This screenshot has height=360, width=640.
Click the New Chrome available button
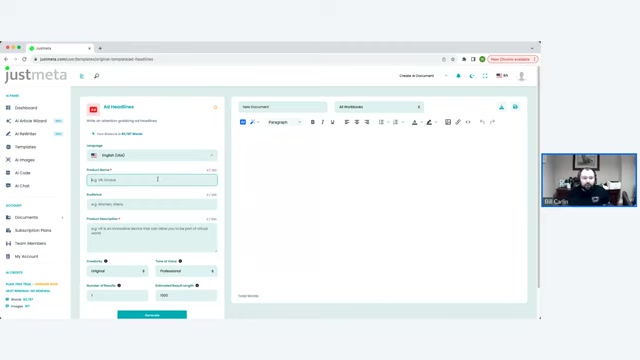pyautogui.click(x=513, y=59)
